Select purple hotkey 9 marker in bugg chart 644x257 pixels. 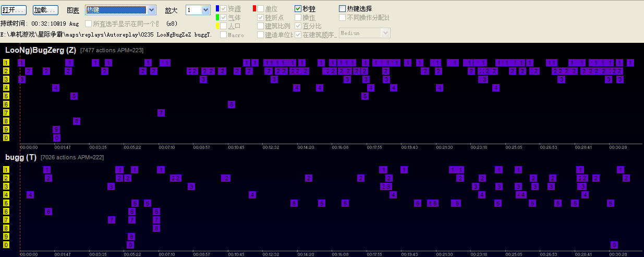point(131,237)
